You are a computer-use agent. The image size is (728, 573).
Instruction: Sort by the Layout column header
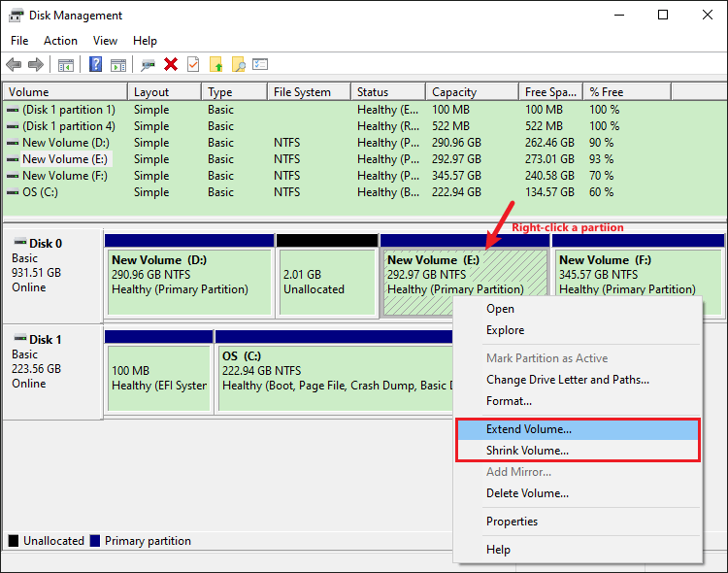[x=165, y=92]
